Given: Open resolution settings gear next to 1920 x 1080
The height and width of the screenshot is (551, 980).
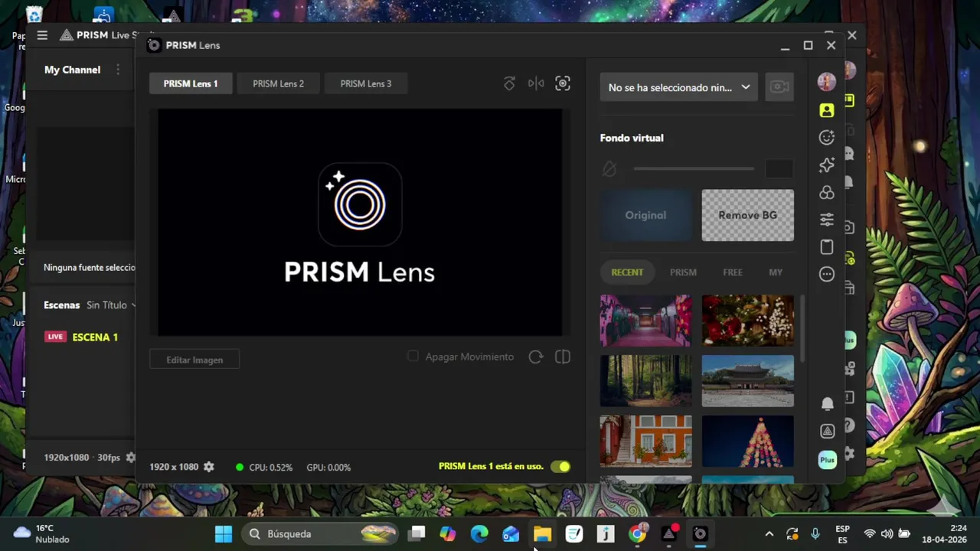Looking at the screenshot, I should tap(208, 467).
